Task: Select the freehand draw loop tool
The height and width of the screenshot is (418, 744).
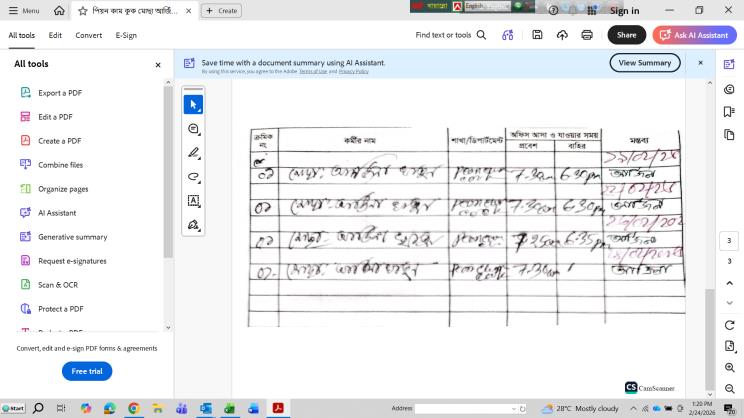Action: pos(194,177)
